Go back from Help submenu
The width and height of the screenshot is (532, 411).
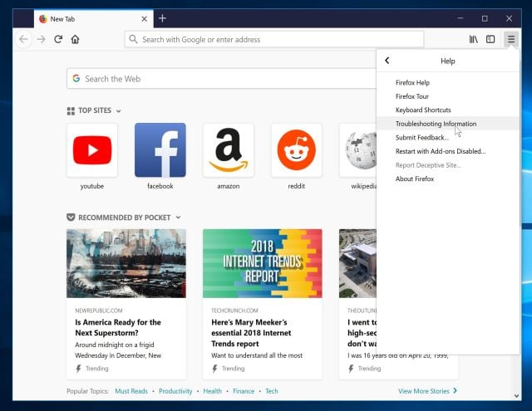click(387, 61)
